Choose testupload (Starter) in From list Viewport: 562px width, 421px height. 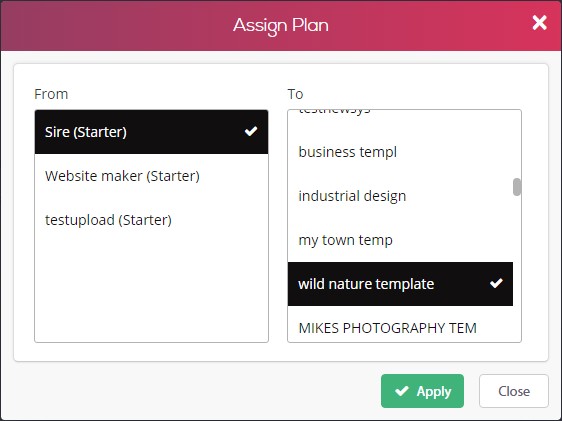151,220
